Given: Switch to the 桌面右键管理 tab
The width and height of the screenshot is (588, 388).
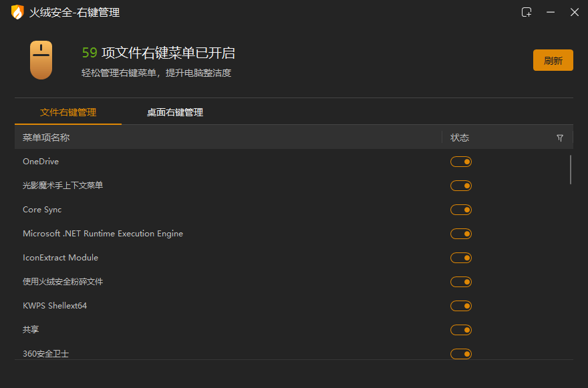Looking at the screenshot, I should [x=174, y=112].
